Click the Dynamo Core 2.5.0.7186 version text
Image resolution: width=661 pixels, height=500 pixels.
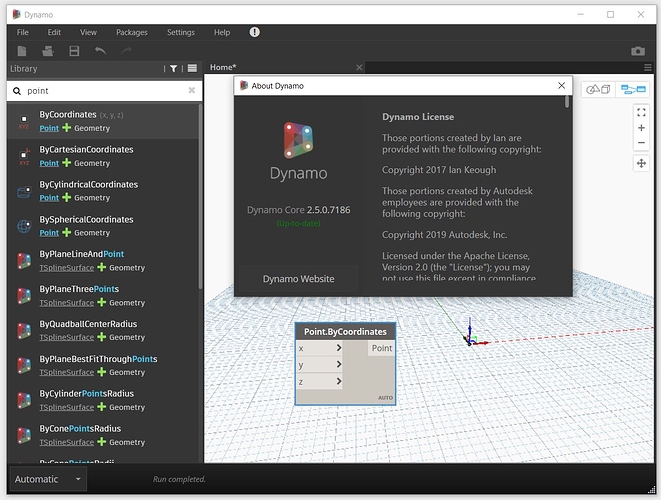click(298, 210)
